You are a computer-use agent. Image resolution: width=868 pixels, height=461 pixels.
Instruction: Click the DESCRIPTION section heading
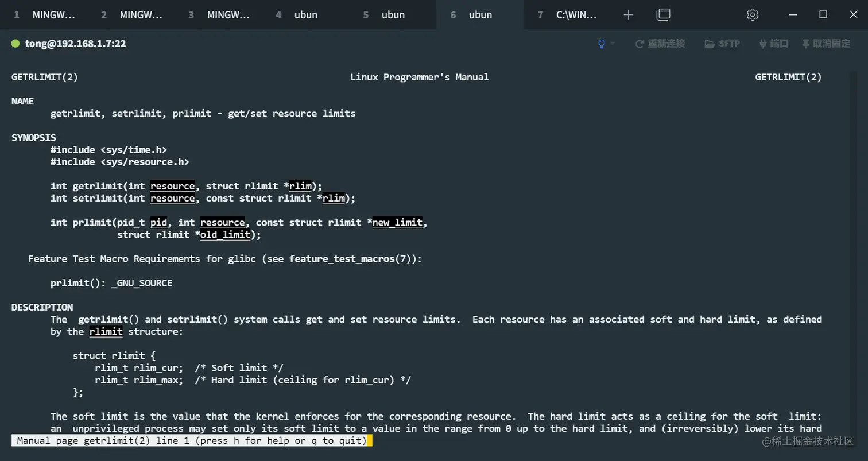[x=42, y=307]
